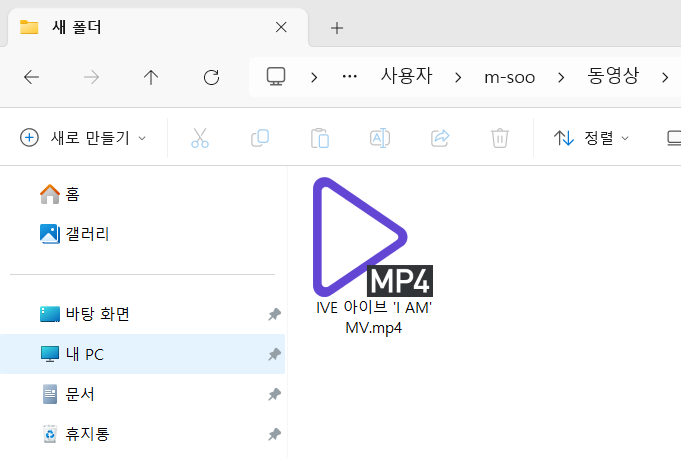The image size is (681, 458).
Task: Expand chevron after 동영상 breadcrumb
Action: (x=665, y=78)
